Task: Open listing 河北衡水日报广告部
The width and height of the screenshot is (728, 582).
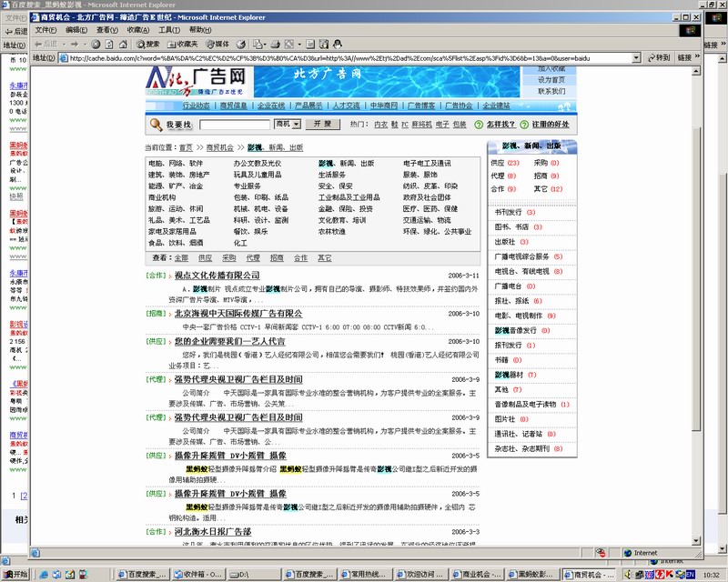Action: [213, 531]
